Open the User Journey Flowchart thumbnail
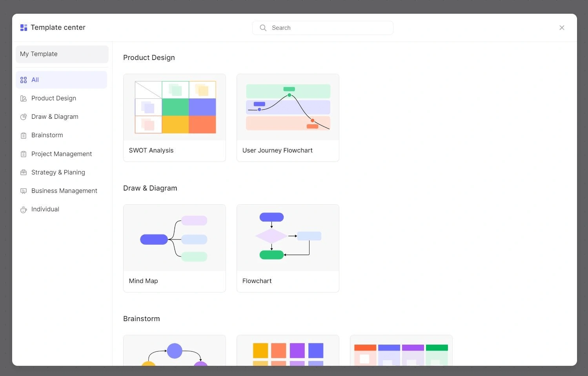The width and height of the screenshot is (588, 376). (x=288, y=107)
